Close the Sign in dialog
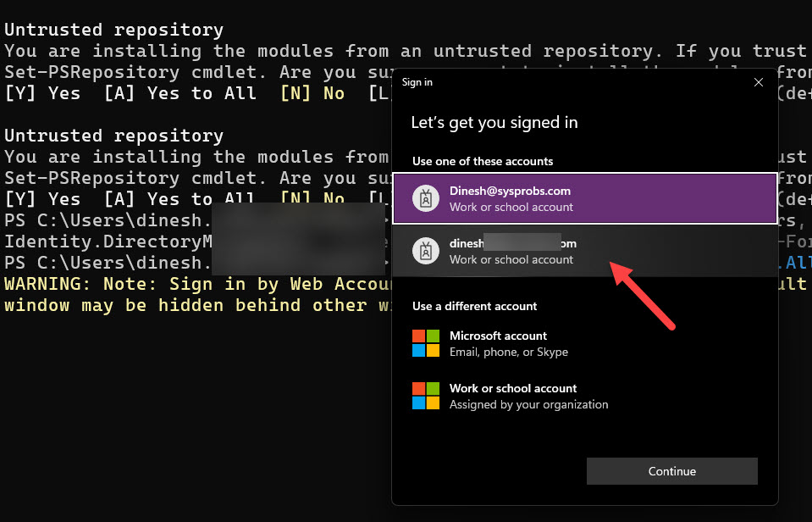The height and width of the screenshot is (522, 812). (759, 82)
